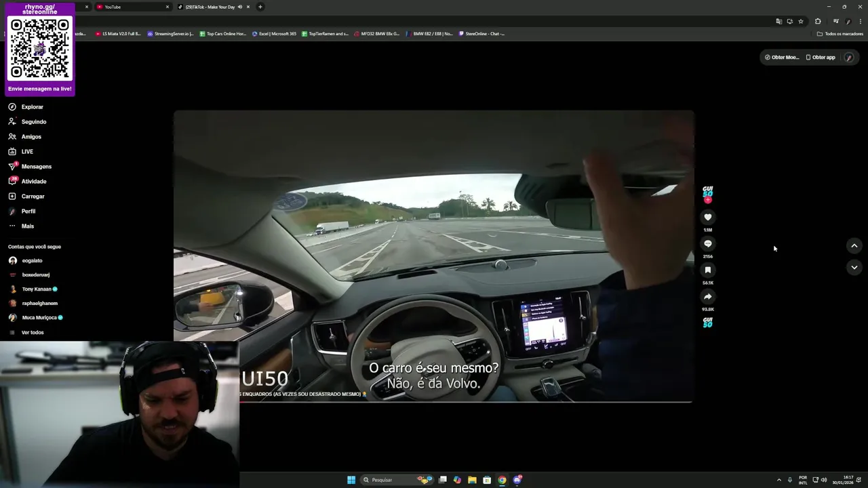Save video with bookmark icon
This screenshot has height=488, width=868.
(707, 270)
